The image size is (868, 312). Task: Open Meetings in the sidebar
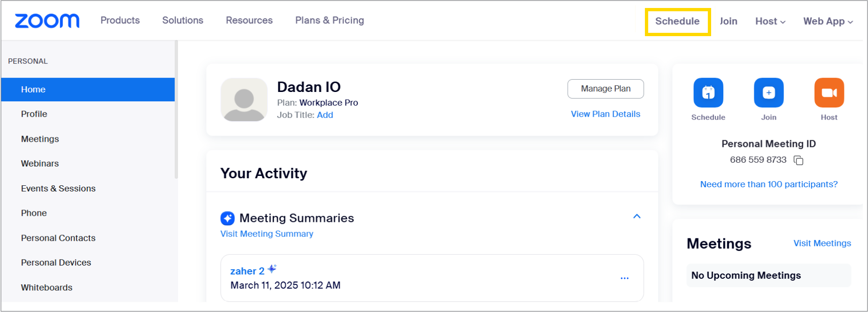pos(40,139)
